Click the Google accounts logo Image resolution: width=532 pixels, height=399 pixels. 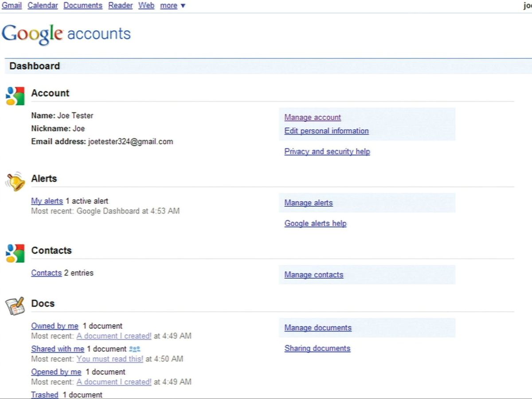click(66, 34)
